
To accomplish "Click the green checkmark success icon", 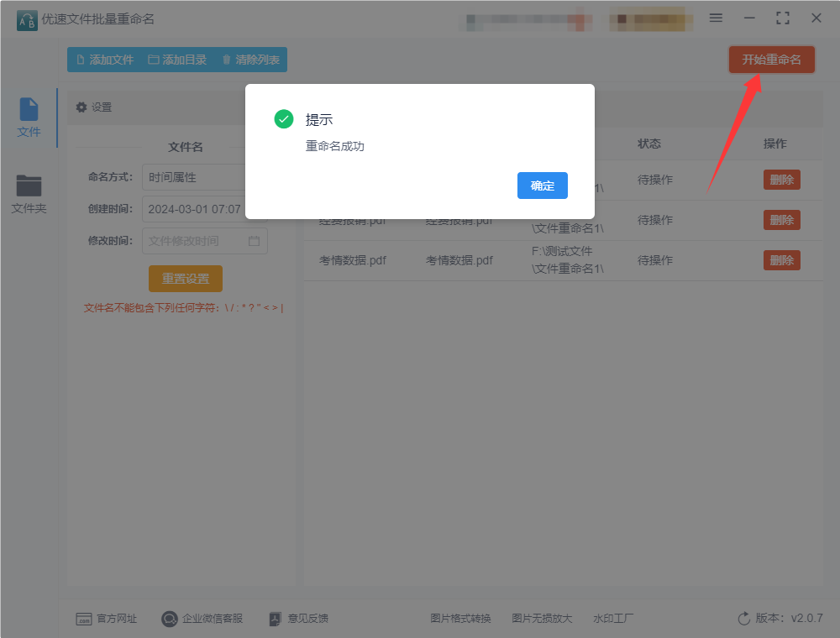I will (284, 119).
